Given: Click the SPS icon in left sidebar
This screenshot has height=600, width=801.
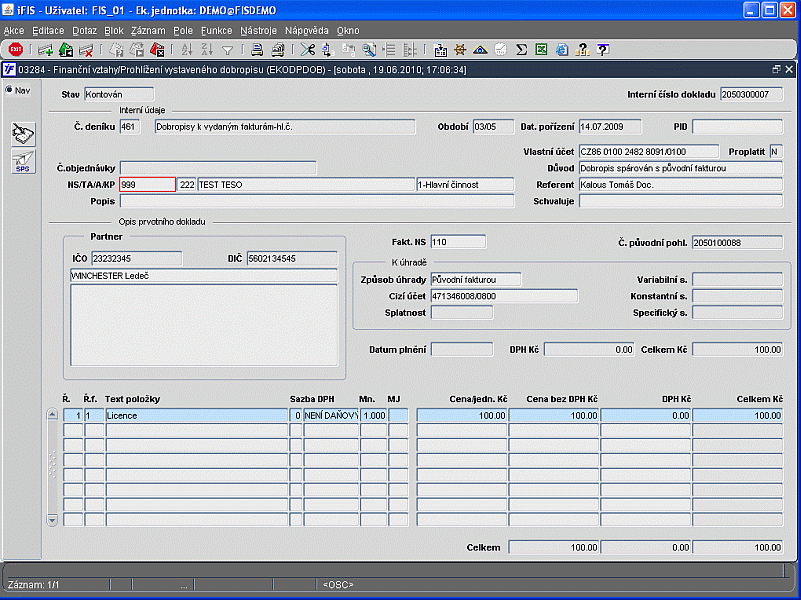Looking at the screenshot, I should [x=23, y=161].
